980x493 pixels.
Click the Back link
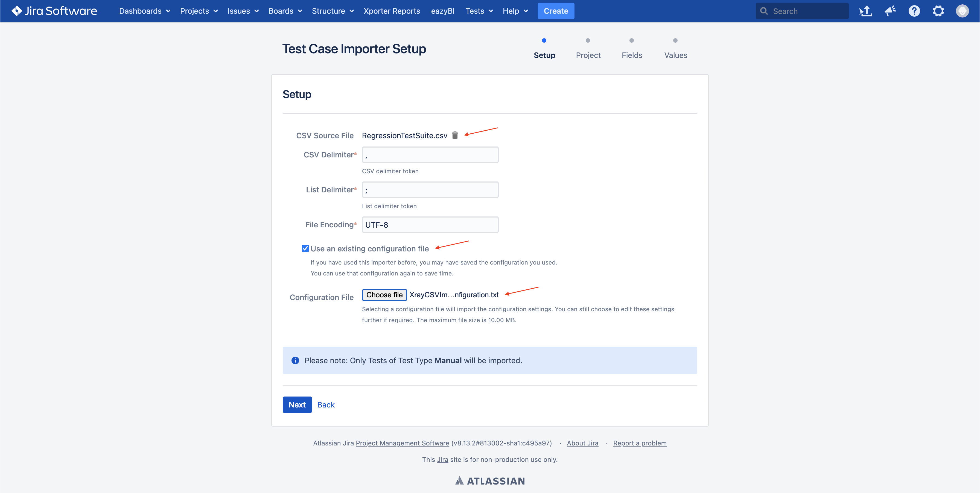[326, 404]
